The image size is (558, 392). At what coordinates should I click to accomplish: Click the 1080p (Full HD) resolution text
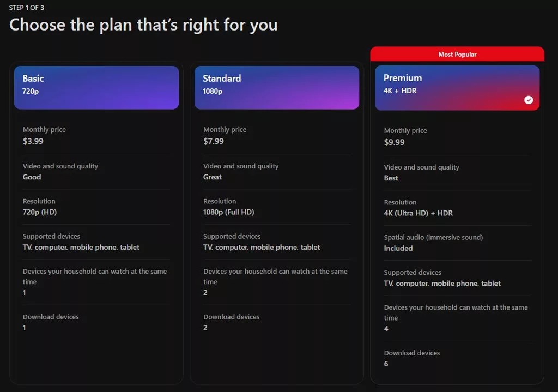[229, 212]
